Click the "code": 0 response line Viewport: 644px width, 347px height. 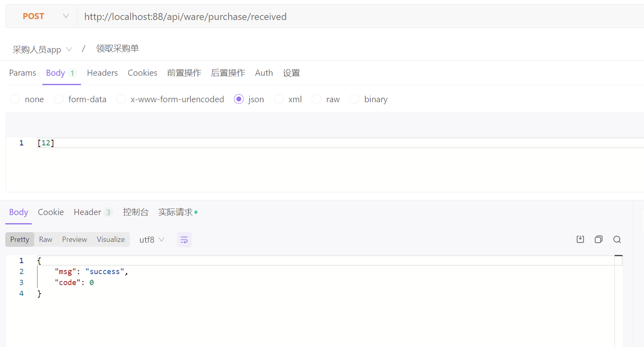coord(74,283)
